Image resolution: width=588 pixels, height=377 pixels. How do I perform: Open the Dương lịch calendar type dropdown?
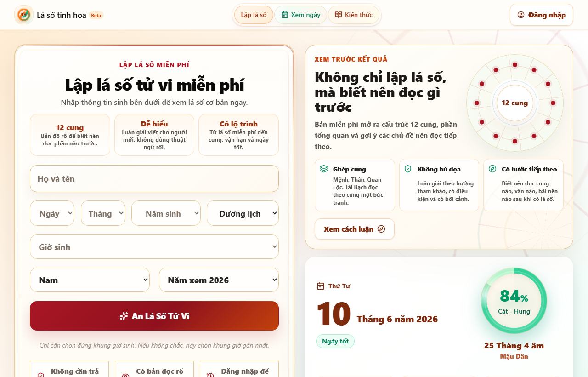point(243,213)
